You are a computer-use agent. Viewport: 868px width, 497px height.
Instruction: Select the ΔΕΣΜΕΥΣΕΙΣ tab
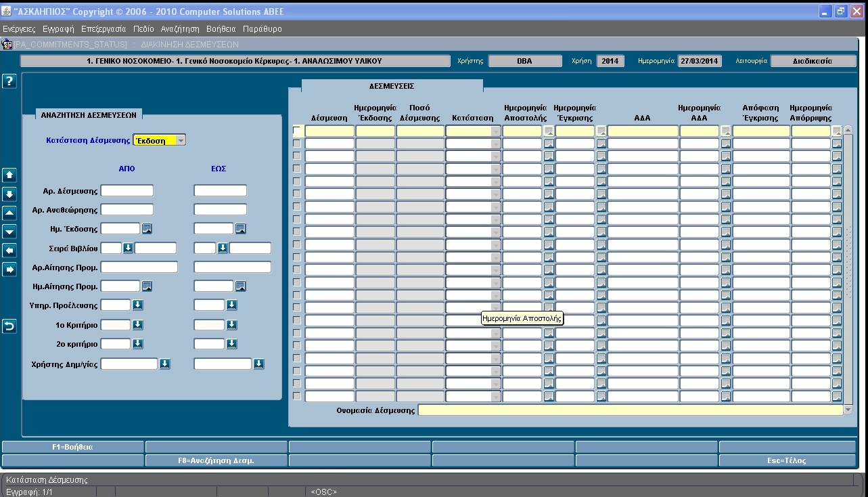392,86
